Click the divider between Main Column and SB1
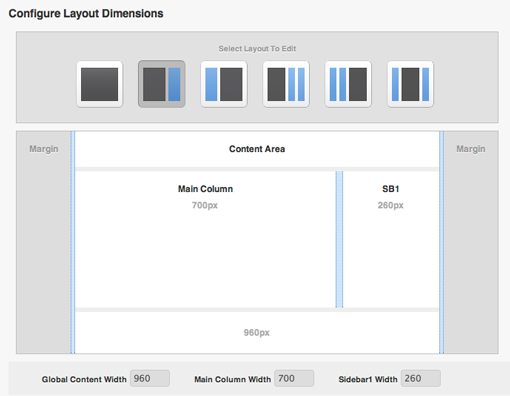The height and width of the screenshot is (396, 510). 339,239
